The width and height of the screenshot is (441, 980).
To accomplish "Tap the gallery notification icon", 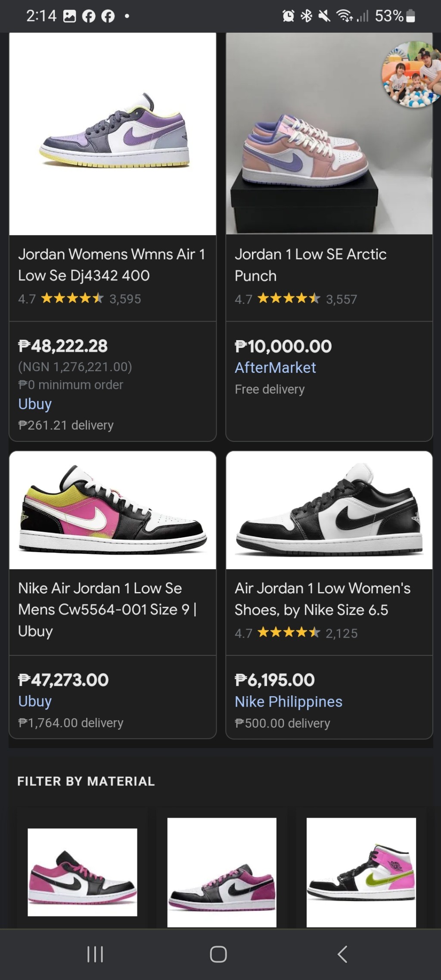I will tap(69, 16).
